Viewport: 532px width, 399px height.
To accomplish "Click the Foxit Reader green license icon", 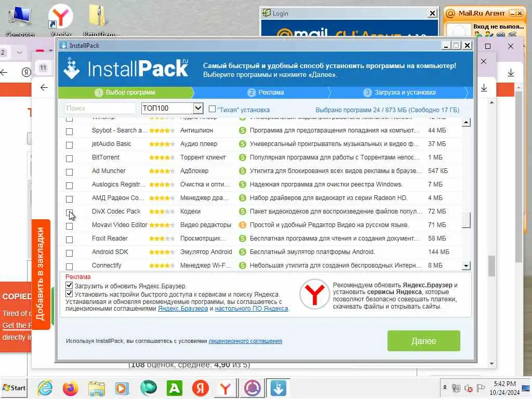I will 242,238.
